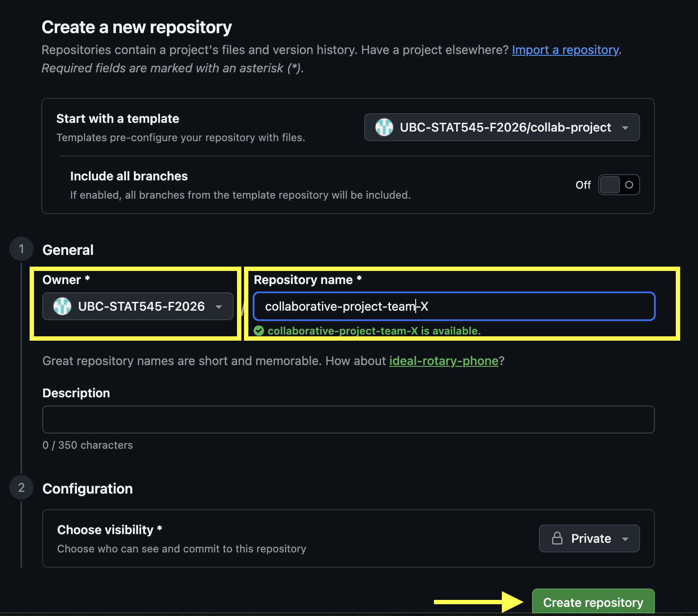Viewport: 698px width, 616px height.
Task: Click the 'If enabled, all branches' helper text
Action: (241, 195)
